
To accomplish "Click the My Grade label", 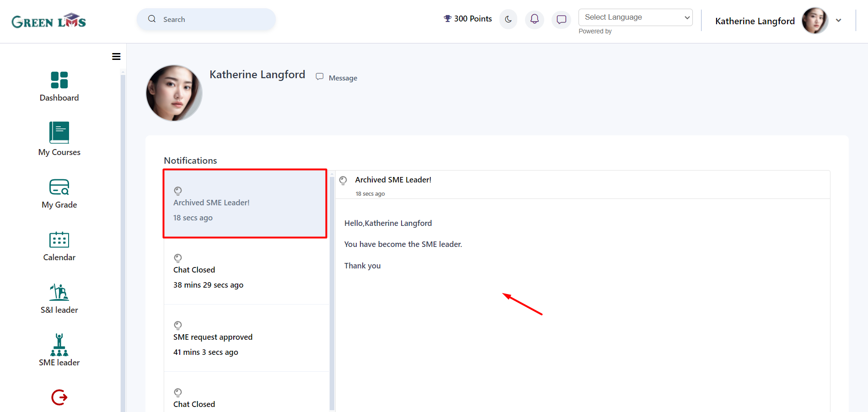I will coord(59,205).
